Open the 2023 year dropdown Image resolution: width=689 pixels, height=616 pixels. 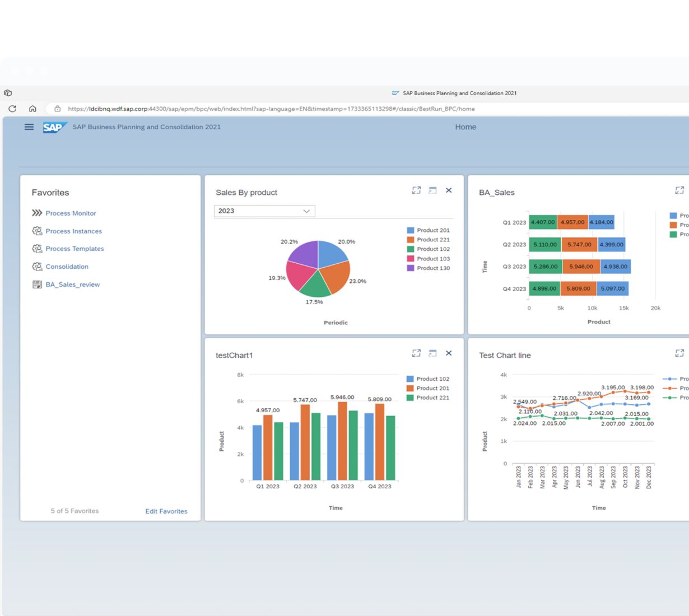(x=264, y=211)
